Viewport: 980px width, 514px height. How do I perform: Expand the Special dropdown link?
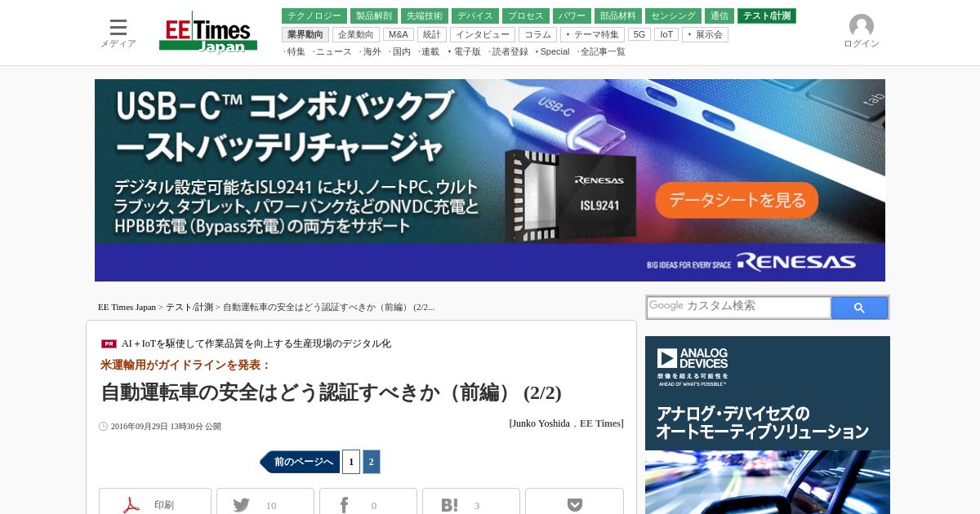pyautogui.click(x=553, y=51)
